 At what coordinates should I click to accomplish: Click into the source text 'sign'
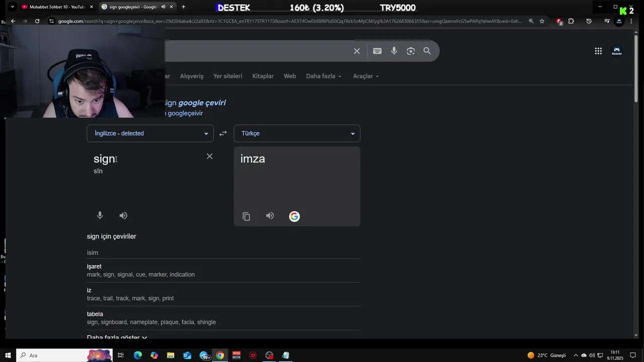click(105, 159)
